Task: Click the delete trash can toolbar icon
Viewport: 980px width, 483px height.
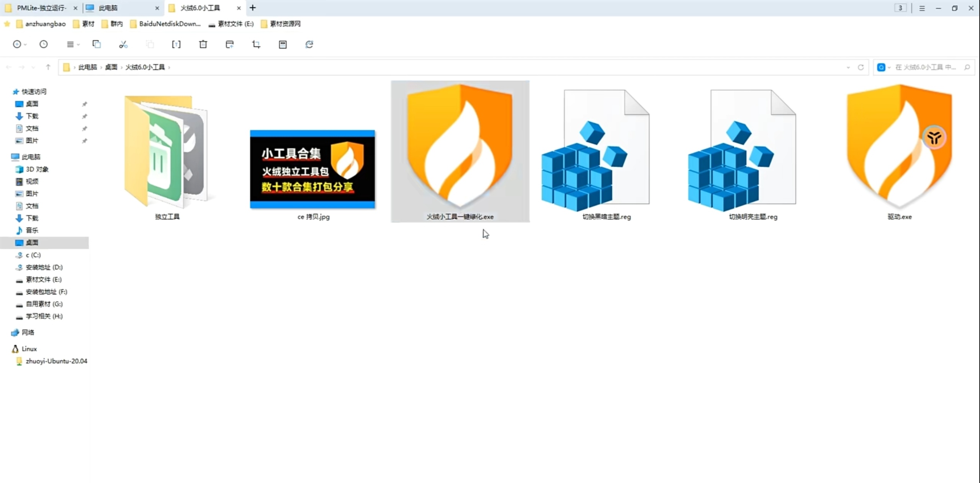Action: tap(203, 44)
